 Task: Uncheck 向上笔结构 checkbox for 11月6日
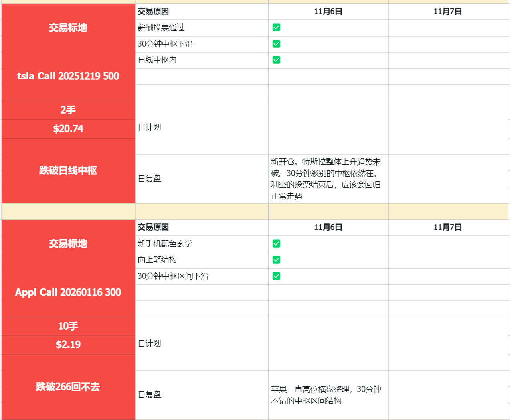click(x=276, y=260)
